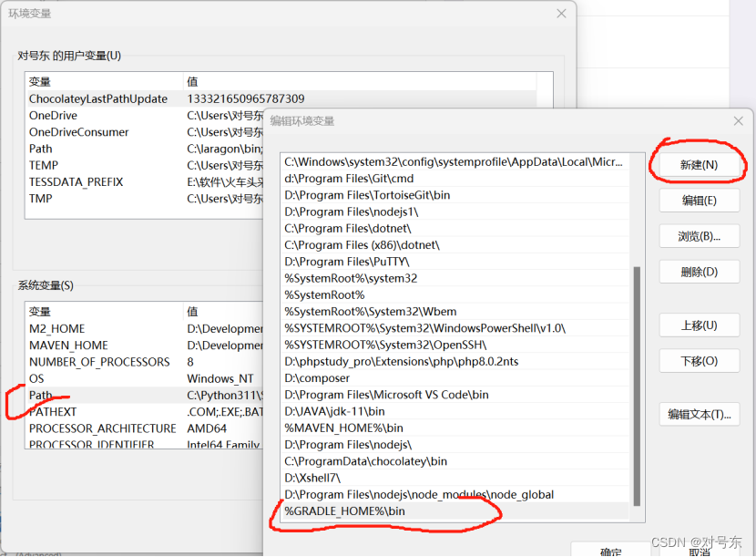The width and height of the screenshot is (756, 557).
Task: Select the %MAVEN_HOME%\bin entry
Action: [455, 428]
